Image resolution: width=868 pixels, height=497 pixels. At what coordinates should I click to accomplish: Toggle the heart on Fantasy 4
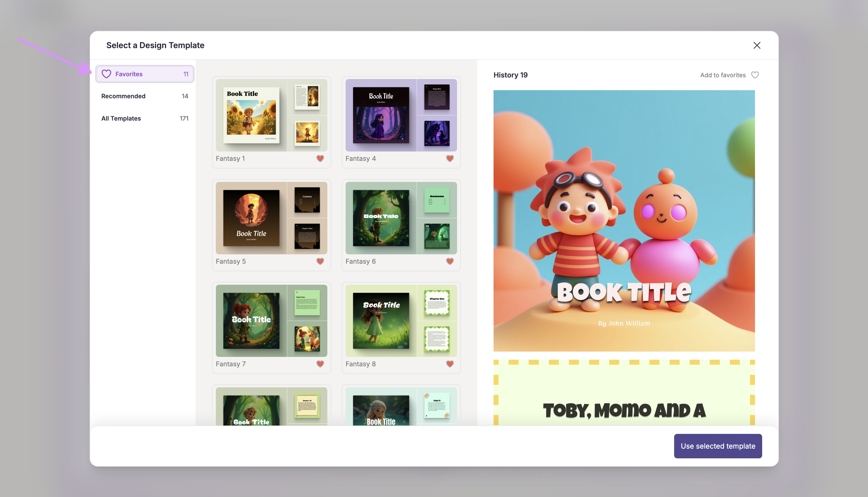(x=449, y=158)
